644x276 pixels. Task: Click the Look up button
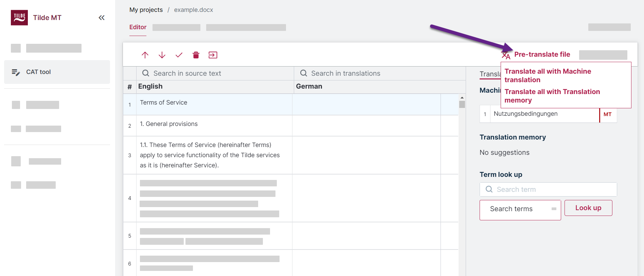588,208
